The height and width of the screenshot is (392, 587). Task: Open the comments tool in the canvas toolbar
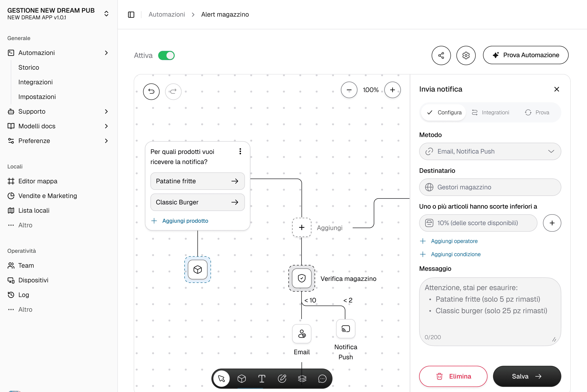point(322,379)
